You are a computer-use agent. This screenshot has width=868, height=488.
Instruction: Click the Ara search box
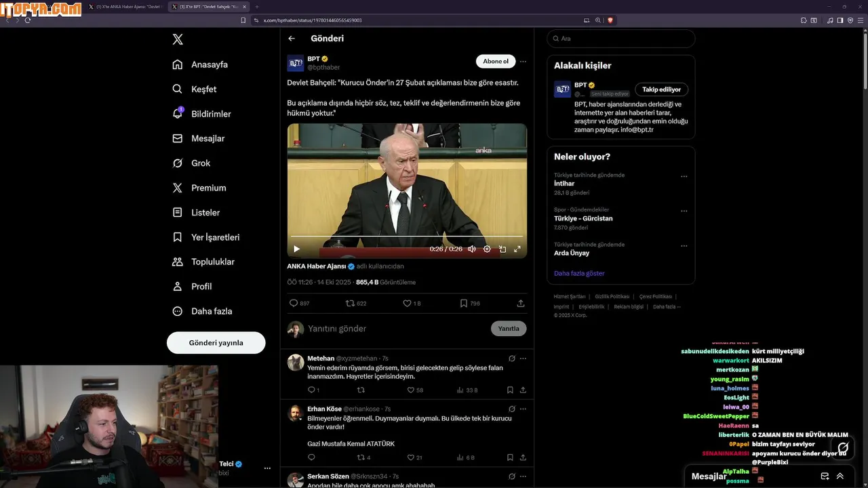(620, 39)
